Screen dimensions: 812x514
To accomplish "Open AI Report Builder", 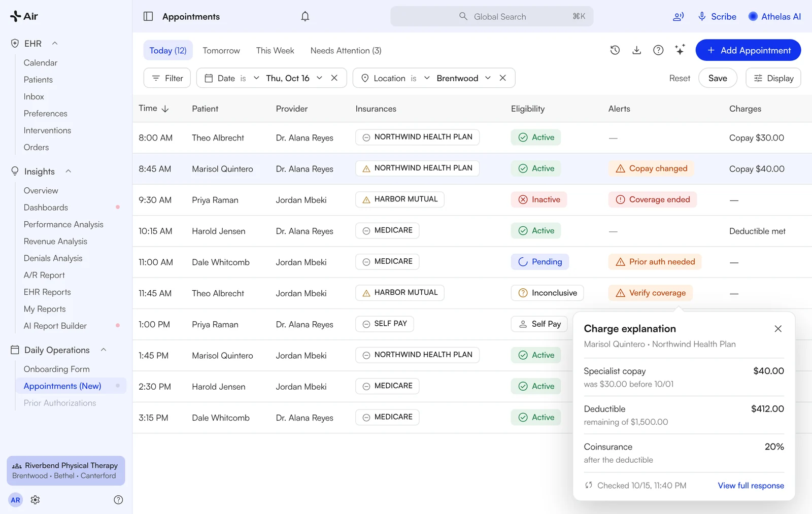I will [x=55, y=326].
